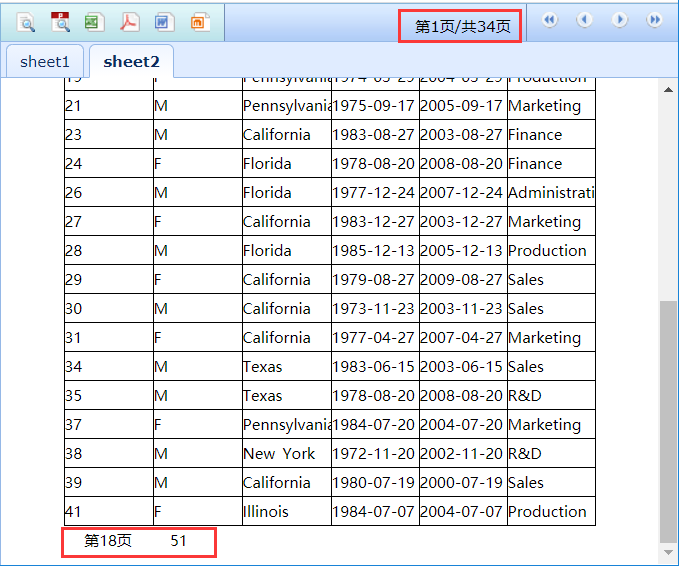Export the report as PDF

point(129,22)
